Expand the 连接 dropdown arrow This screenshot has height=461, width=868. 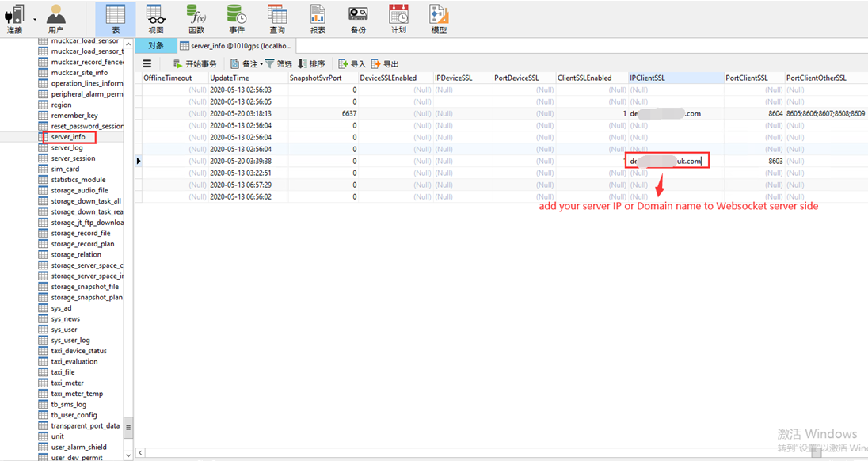pos(34,19)
